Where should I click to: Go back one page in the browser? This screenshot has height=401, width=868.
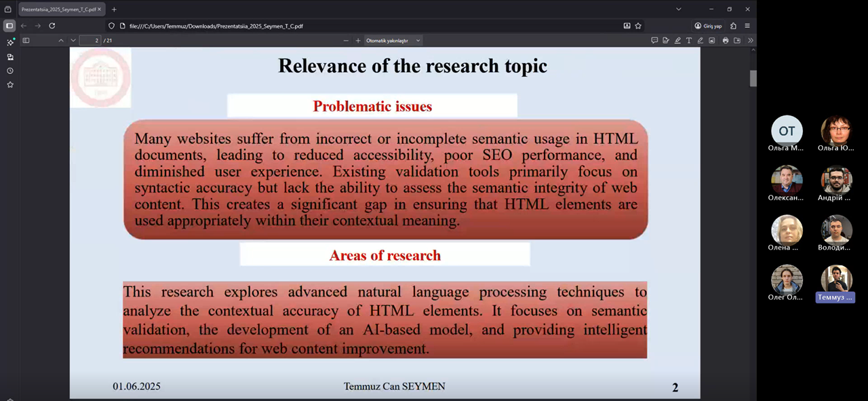tap(24, 26)
